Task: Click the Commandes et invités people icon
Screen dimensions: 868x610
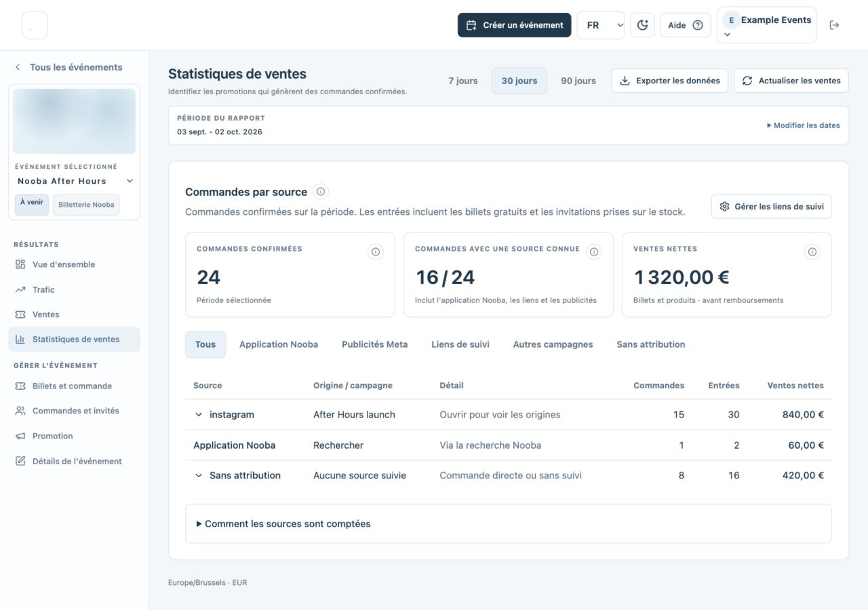Action: 20,411
